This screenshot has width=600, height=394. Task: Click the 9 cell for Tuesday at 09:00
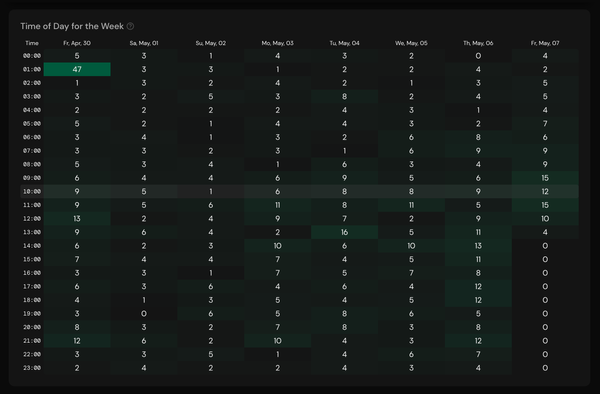click(x=344, y=178)
